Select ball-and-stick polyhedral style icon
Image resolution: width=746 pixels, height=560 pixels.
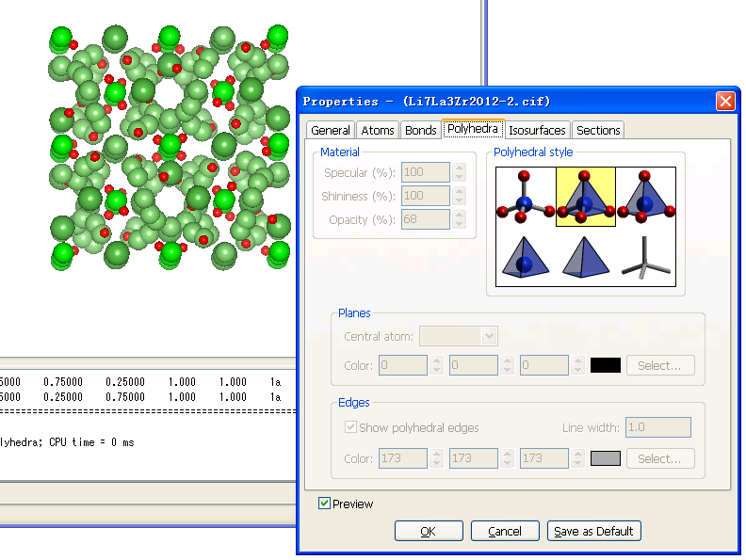tap(526, 198)
